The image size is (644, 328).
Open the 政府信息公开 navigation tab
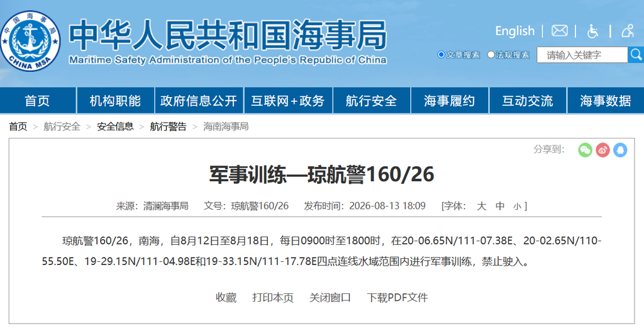click(199, 101)
